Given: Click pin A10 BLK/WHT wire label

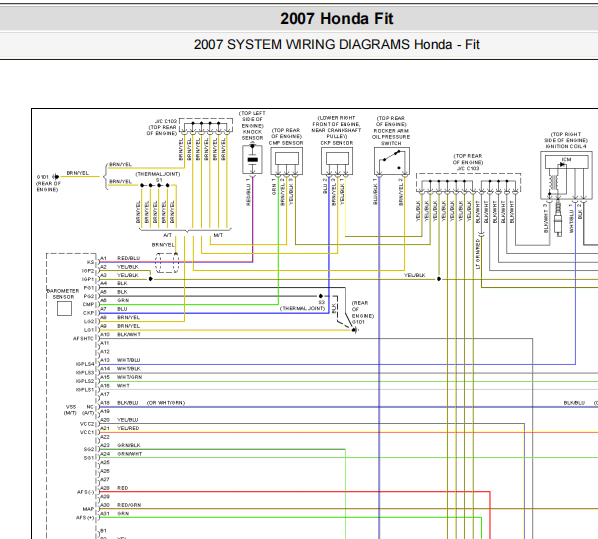Looking at the screenshot, I should coord(129,335).
